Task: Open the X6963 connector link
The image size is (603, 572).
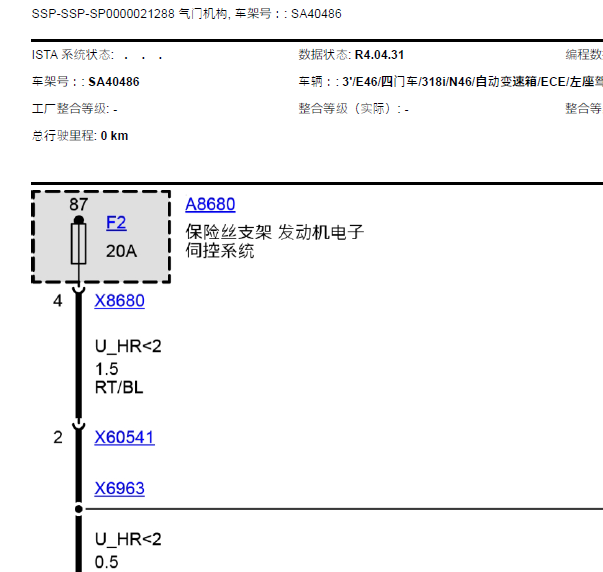Action: (x=120, y=489)
